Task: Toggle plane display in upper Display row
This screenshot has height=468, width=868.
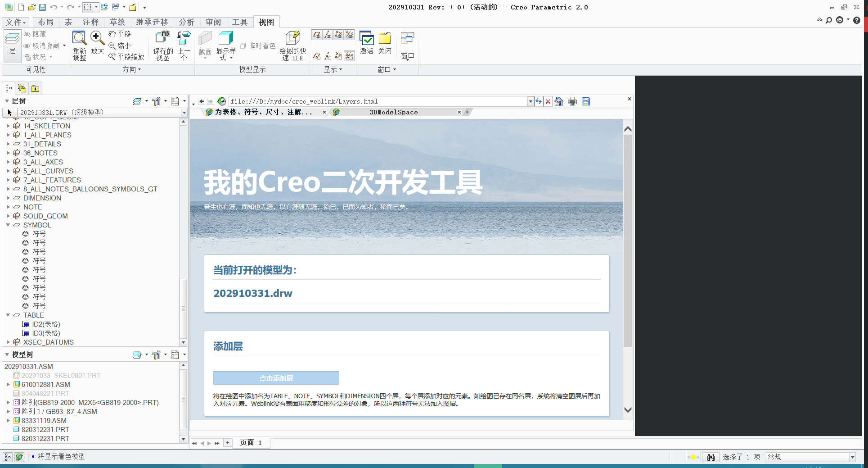Action: [x=317, y=35]
